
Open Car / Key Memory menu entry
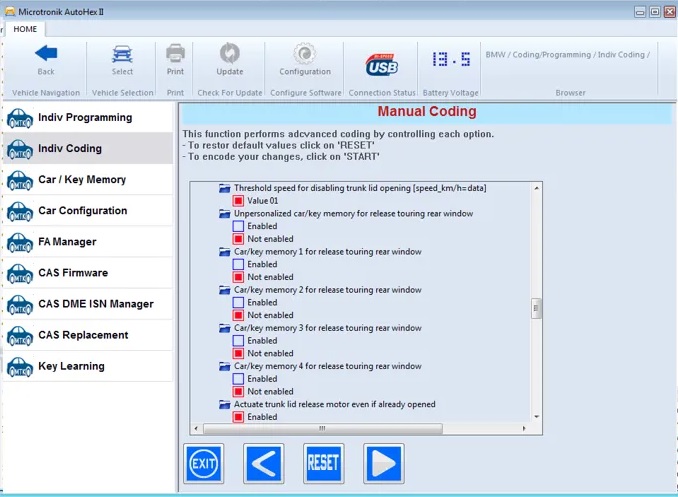click(88, 180)
